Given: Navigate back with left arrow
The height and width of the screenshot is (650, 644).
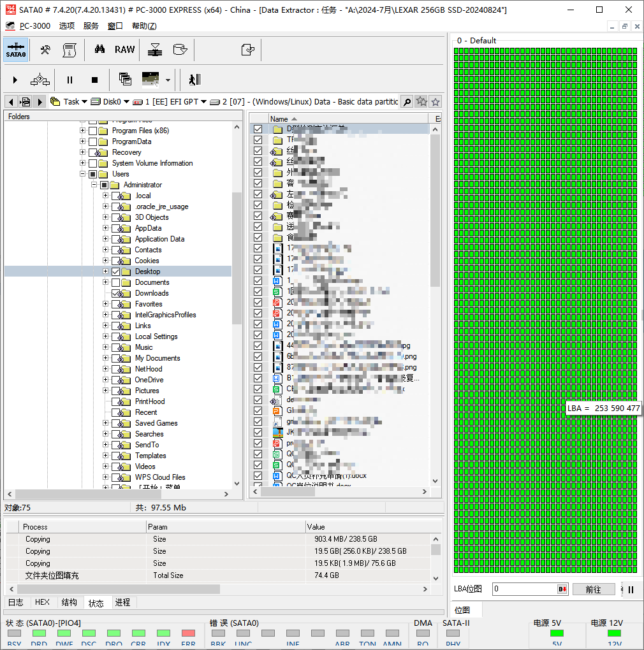Looking at the screenshot, I should pos(11,101).
